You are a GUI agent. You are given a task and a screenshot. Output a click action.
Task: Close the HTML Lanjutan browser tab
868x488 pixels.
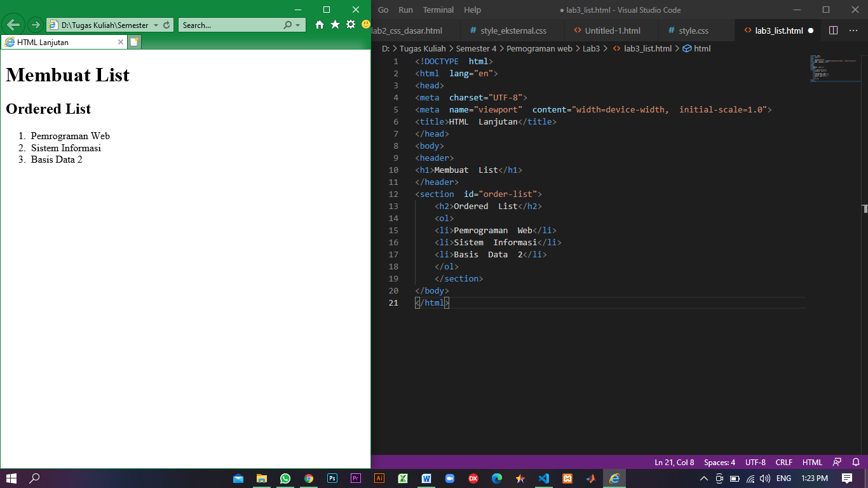(x=121, y=43)
